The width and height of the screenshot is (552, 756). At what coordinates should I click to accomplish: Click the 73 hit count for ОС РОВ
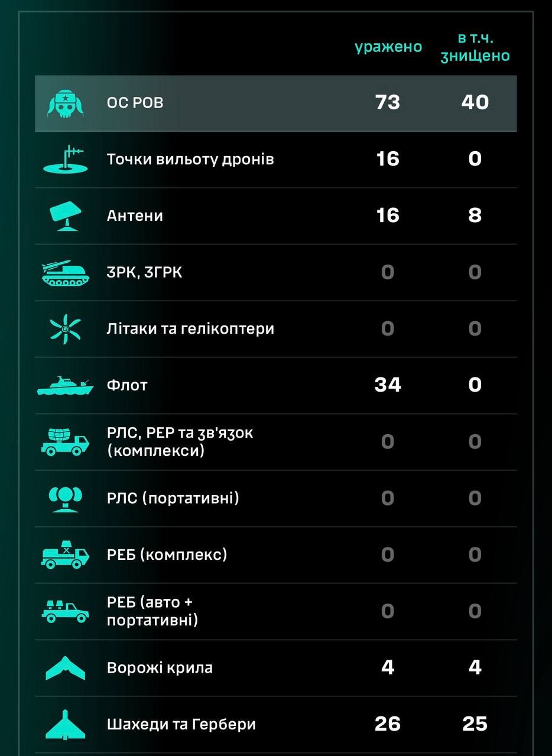[388, 103]
